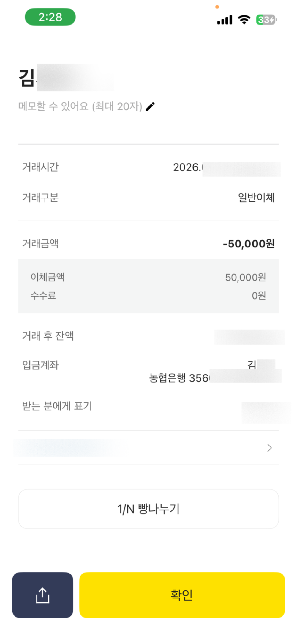Image resolution: width=297 pixels, height=644 pixels.
Task: Tap the 일반이체 transaction type value
Action: [x=256, y=197]
